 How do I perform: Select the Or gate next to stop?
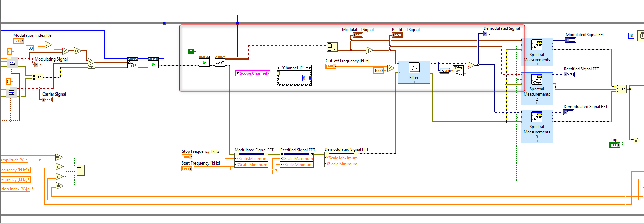(x=635, y=141)
